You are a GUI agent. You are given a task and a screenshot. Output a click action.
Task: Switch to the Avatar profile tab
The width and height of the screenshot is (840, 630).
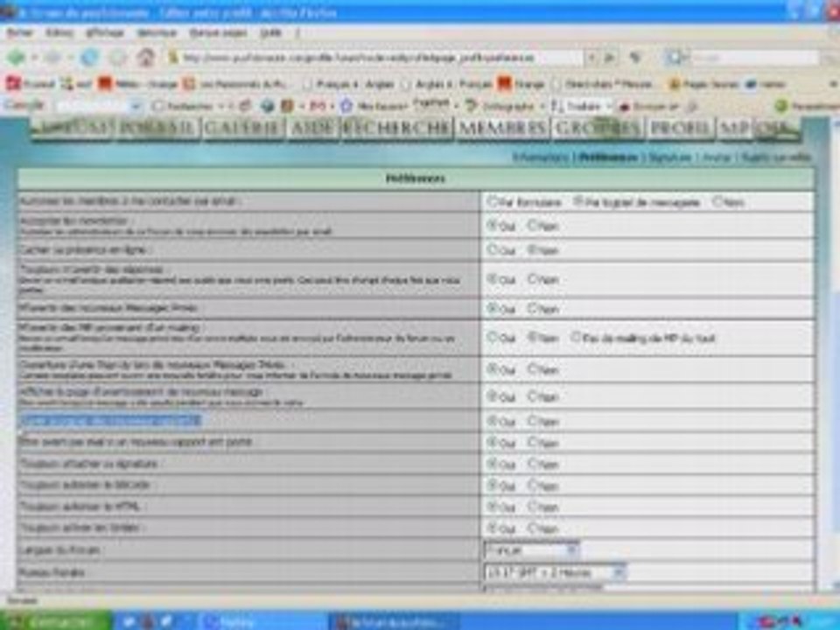point(717,157)
